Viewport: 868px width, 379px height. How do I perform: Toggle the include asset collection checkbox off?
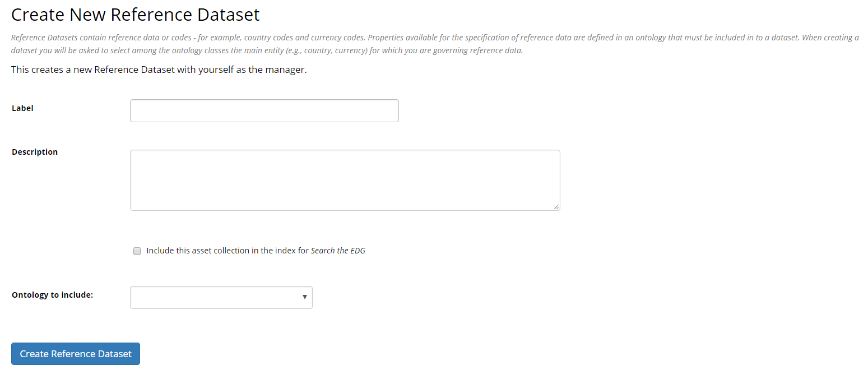[x=137, y=251]
